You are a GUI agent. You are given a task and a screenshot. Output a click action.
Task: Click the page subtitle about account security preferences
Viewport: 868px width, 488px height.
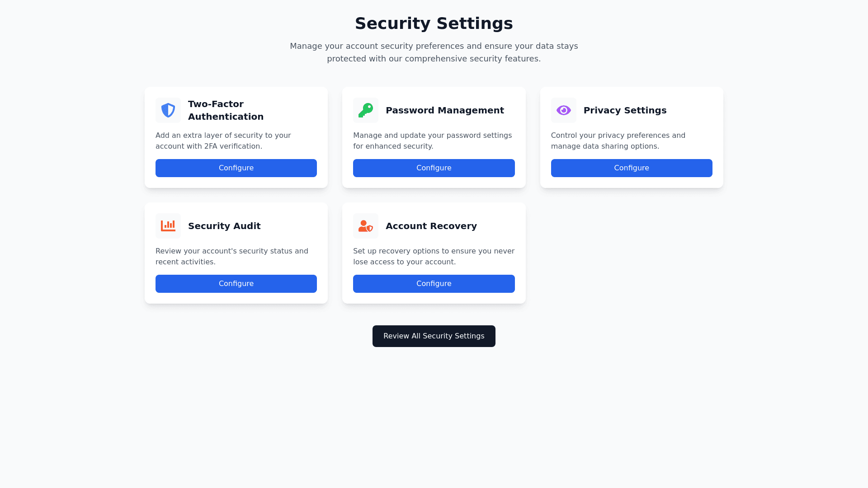(x=434, y=52)
